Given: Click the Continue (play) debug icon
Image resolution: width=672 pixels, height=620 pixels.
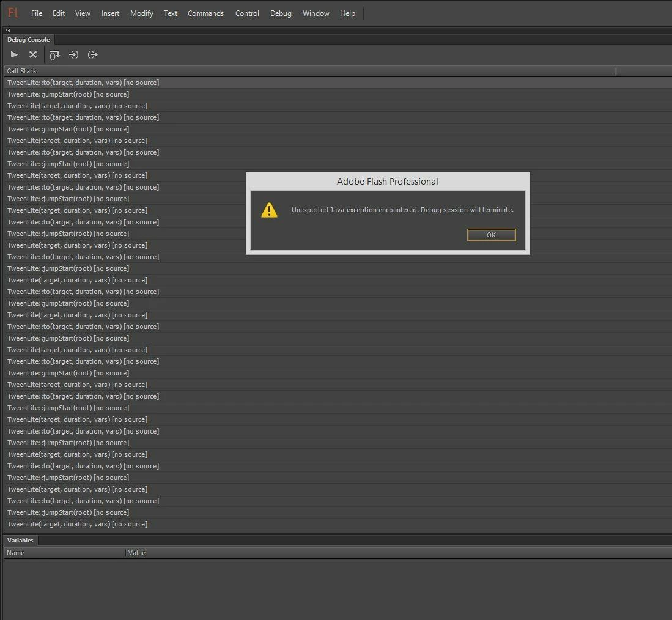Looking at the screenshot, I should click(x=13, y=54).
